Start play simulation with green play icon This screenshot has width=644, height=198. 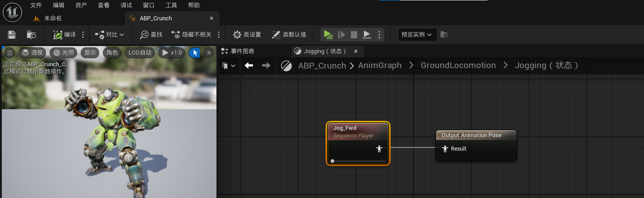[328, 35]
